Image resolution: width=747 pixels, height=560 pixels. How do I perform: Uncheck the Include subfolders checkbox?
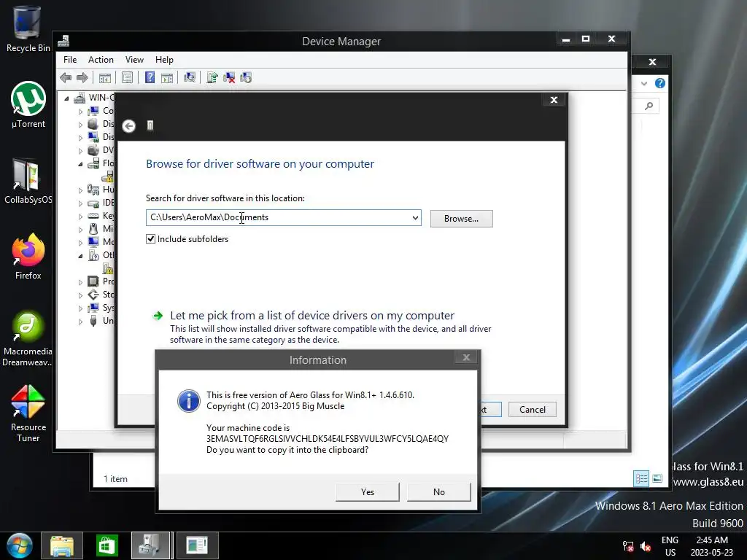(x=150, y=239)
